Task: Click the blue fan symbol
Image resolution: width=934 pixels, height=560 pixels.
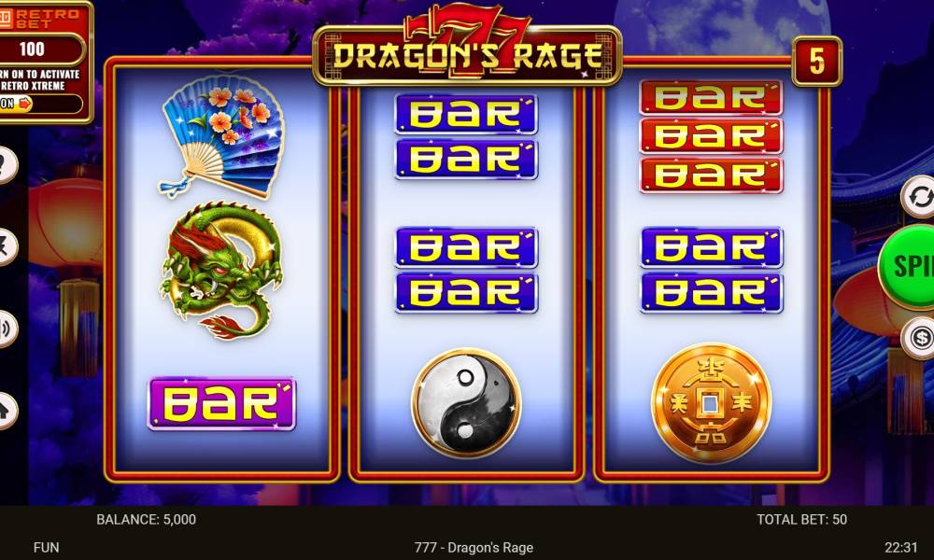Action: tap(221, 136)
